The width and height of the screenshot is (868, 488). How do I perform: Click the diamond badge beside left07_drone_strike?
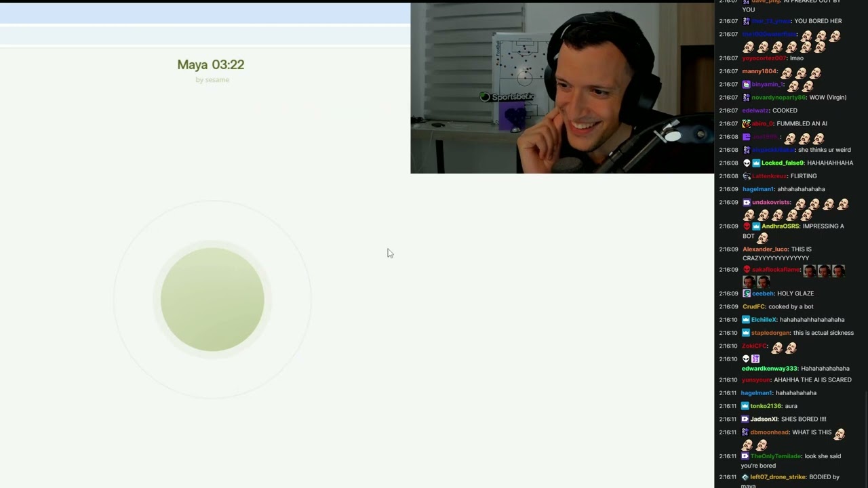[745, 477]
